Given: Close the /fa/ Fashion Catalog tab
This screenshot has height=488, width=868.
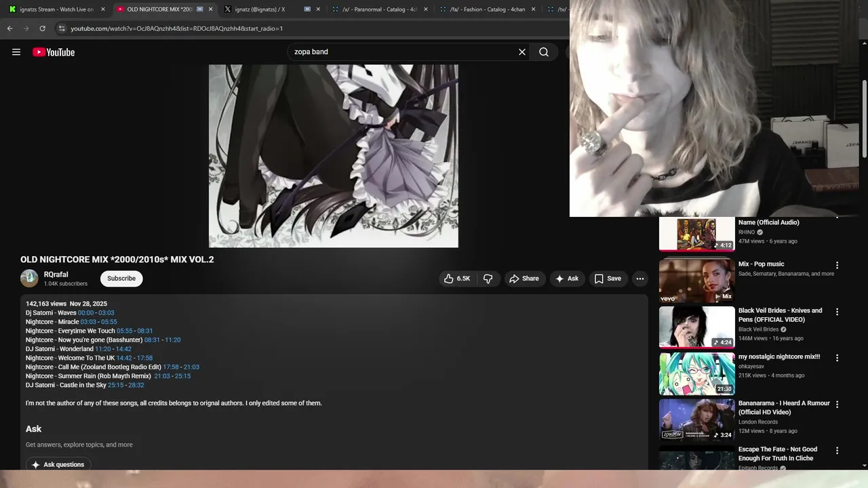Looking at the screenshot, I should pos(533,9).
